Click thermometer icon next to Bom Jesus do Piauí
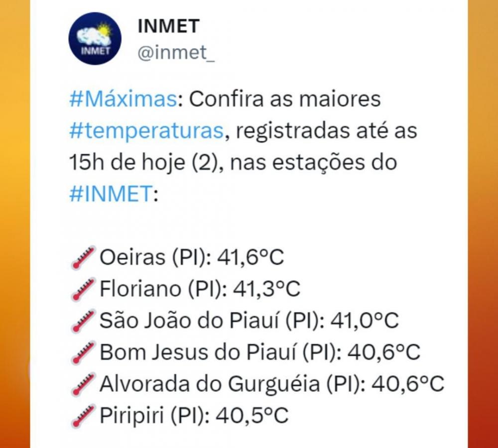This screenshot has width=498, height=448. [83, 352]
